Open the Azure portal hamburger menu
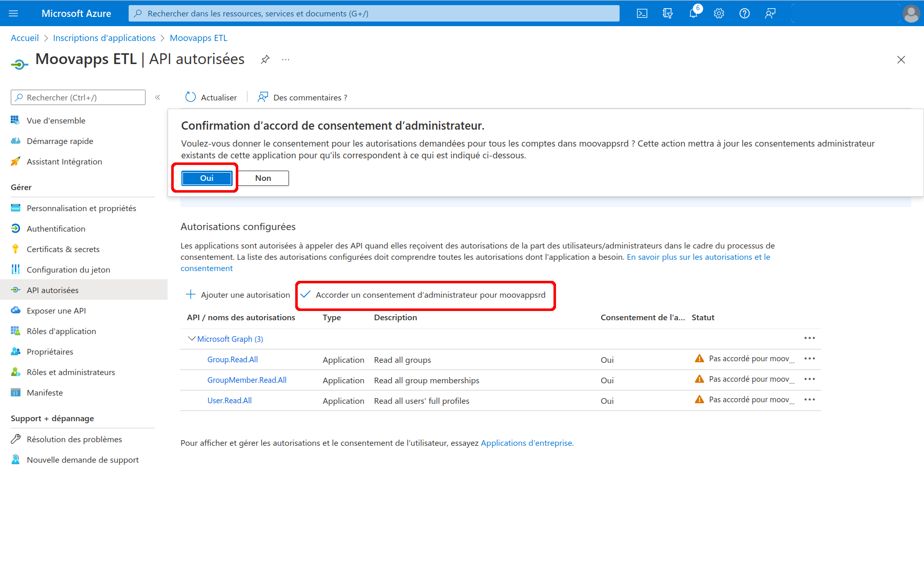Image resolution: width=924 pixels, height=579 pixels. click(x=13, y=13)
